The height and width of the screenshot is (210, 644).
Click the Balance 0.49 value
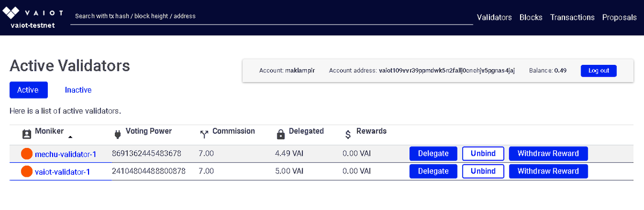click(x=560, y=71)
